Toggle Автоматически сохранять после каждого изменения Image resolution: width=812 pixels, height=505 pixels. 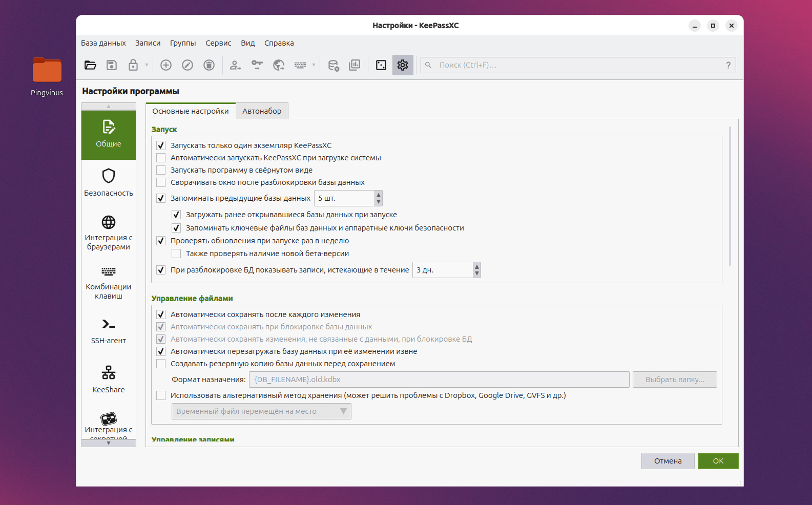pyautogui.click(x=161, y=314)
